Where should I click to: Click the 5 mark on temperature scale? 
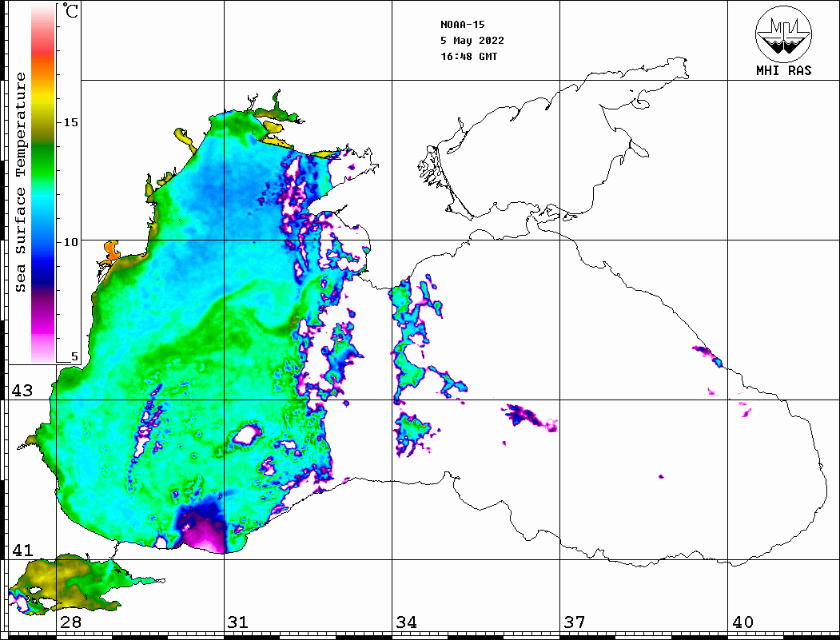point(74,356)
